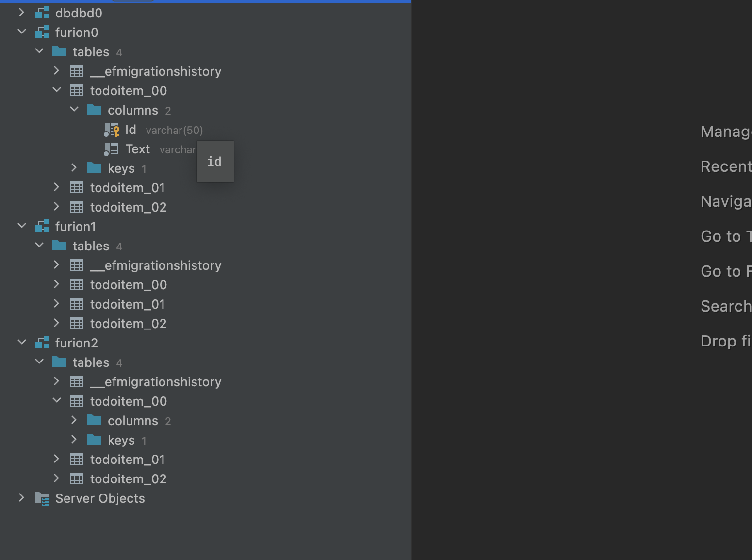Viewport: 752px width, 560px height.
Task: Click table icon of furion2 __efmigrationshistory
Action: 77,382
